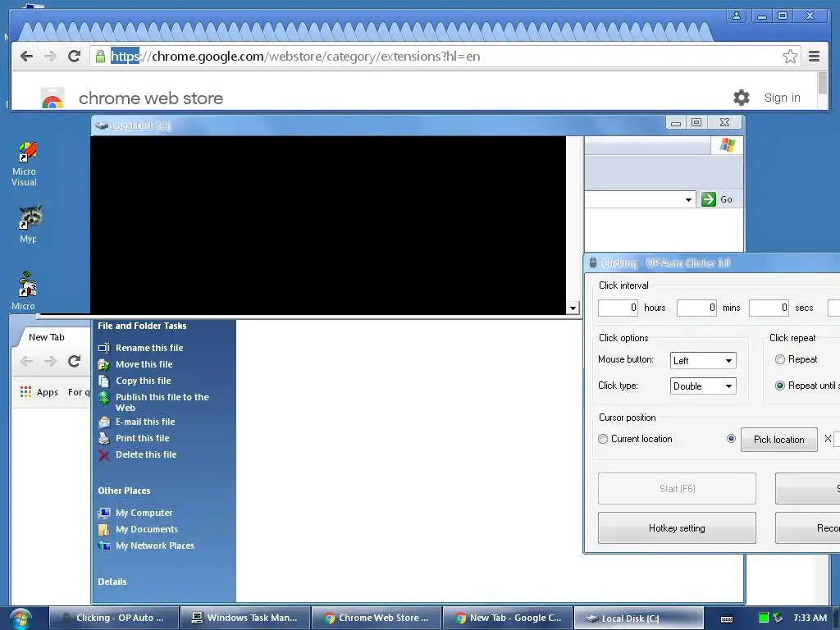Image resolution: width=840 pixels, height=630 pixels.
Task: Switch to Clicking - OP Auto taskbar item
Action: (113, 618)
